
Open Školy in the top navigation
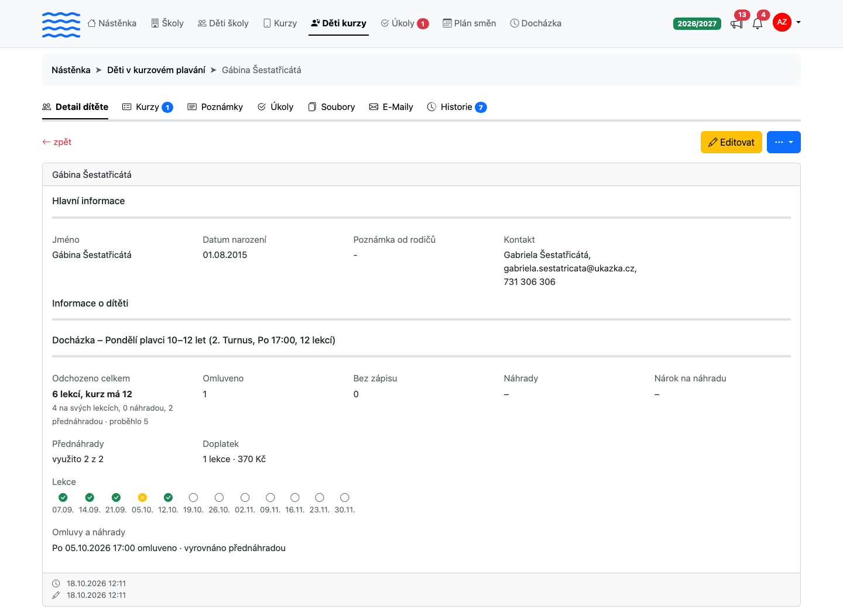(x=167, y=23)
